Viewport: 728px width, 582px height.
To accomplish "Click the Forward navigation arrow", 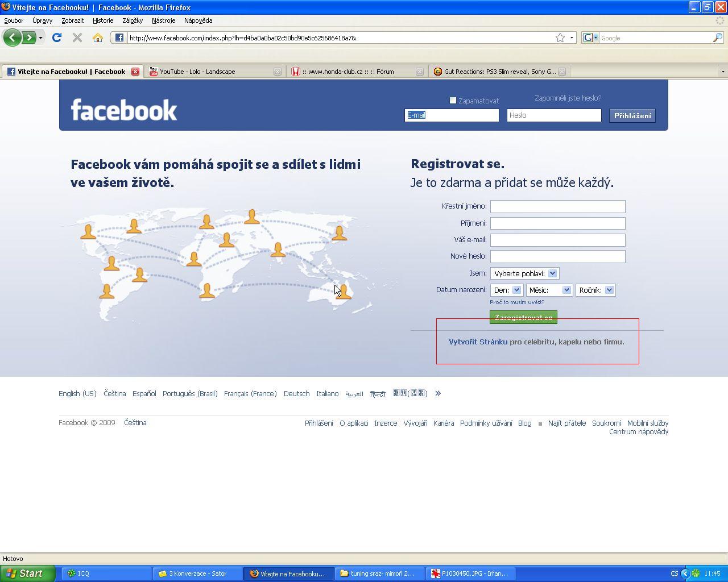I will tap(29, 38).
